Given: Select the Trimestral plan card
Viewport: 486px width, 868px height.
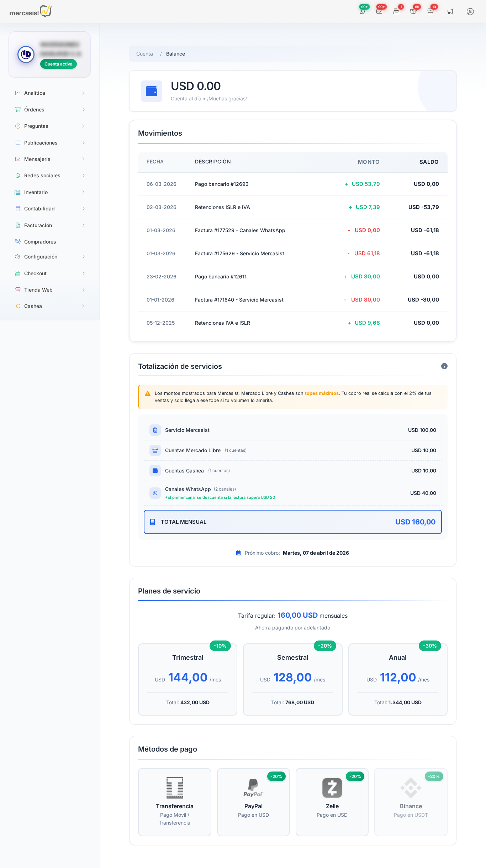Looking at the screenshot, I should pos(187,679).
